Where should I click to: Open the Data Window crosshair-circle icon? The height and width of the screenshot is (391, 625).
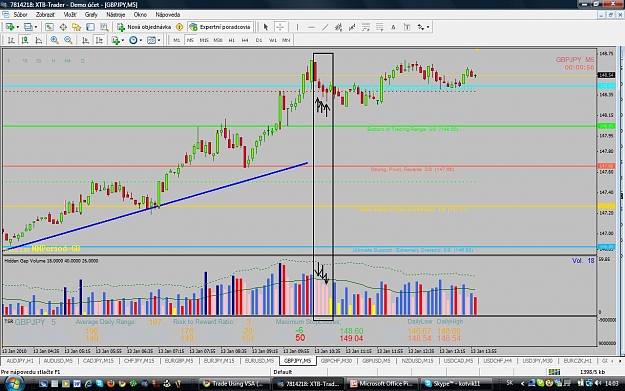(63, 27)
